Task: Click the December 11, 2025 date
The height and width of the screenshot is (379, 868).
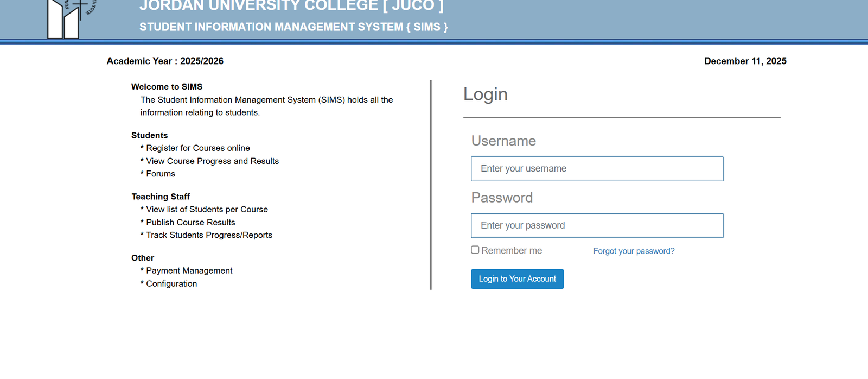Action: [x=745, y=61]
